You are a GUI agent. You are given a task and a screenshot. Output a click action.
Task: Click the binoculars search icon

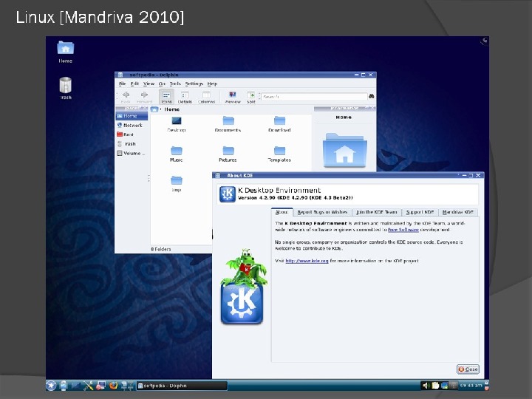tap(371, 96)
